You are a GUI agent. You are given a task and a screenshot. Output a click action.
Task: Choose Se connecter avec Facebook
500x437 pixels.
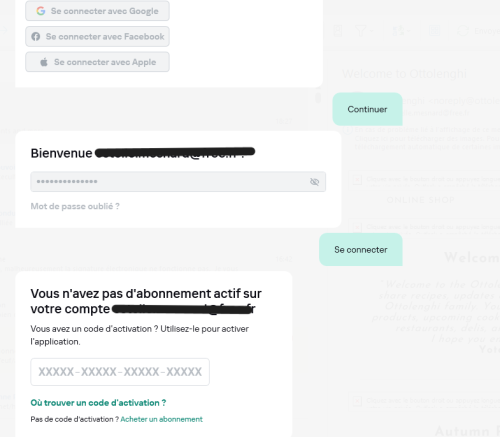tap(97, 37)
